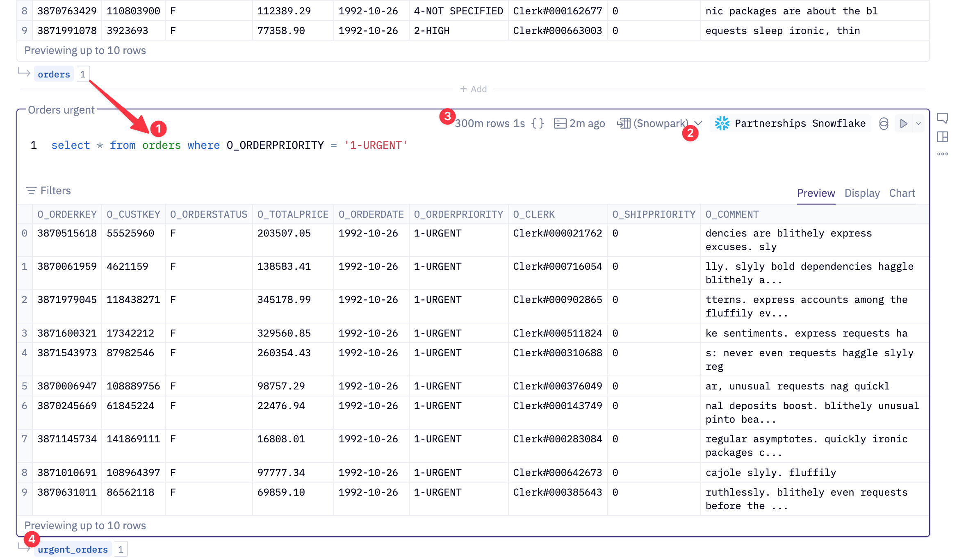Expand the Snowpark return type dropdown
The width and height of the screenshot is (957, 560).
pyautogui.click(x=699, y=123)
